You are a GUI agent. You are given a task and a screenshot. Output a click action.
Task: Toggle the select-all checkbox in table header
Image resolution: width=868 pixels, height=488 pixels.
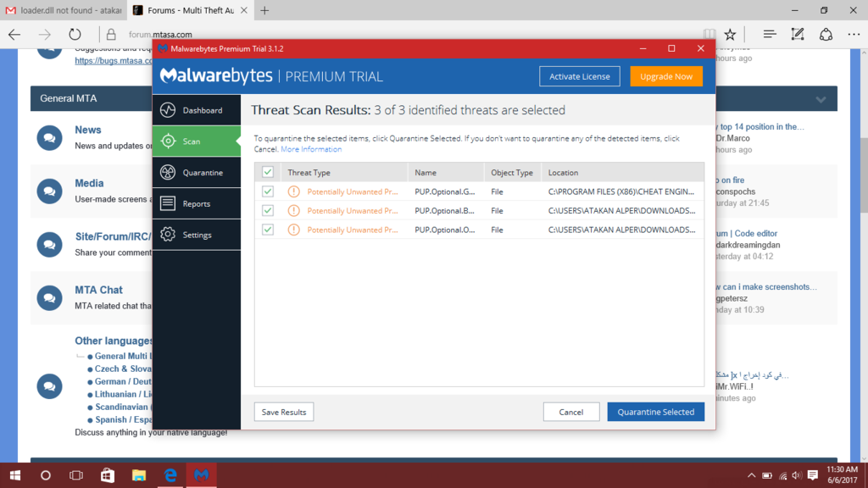[x=268, y=172]
